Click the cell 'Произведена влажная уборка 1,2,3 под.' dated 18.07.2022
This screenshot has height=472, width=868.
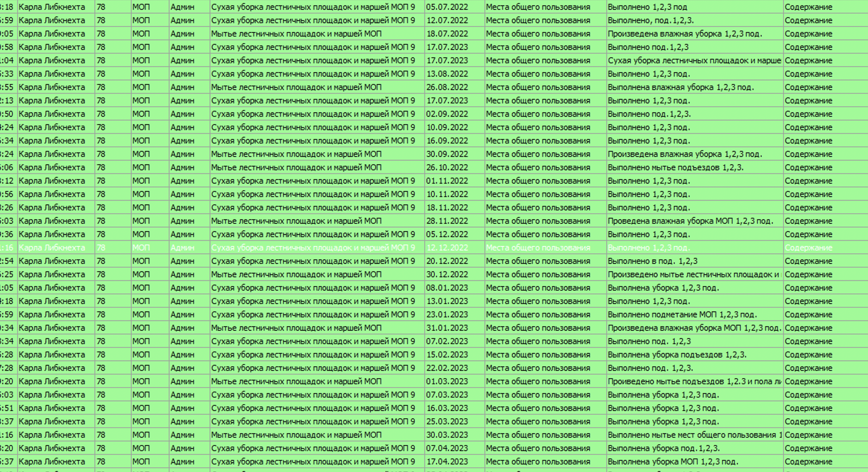684,34
